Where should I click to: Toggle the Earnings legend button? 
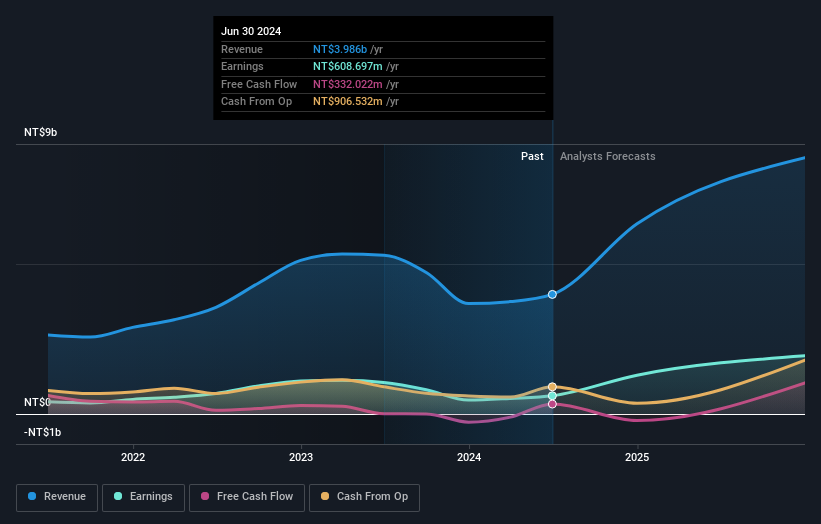tap(143, 497)
